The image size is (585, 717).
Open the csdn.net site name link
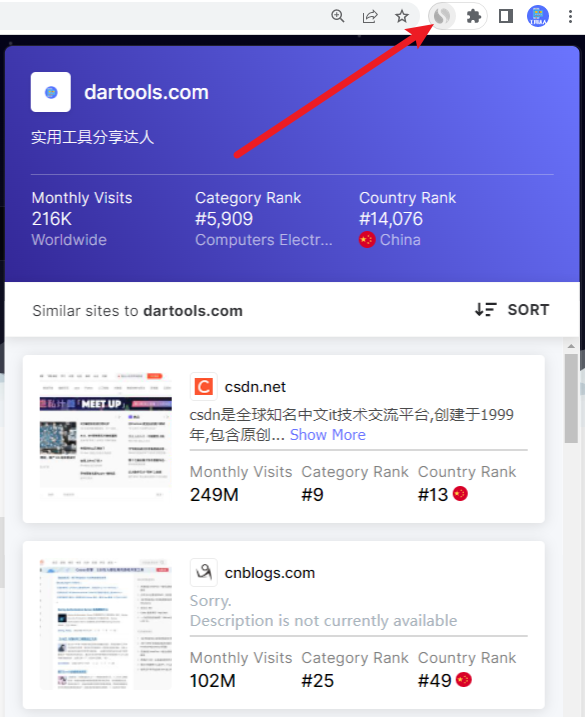(x=255, y=387)
